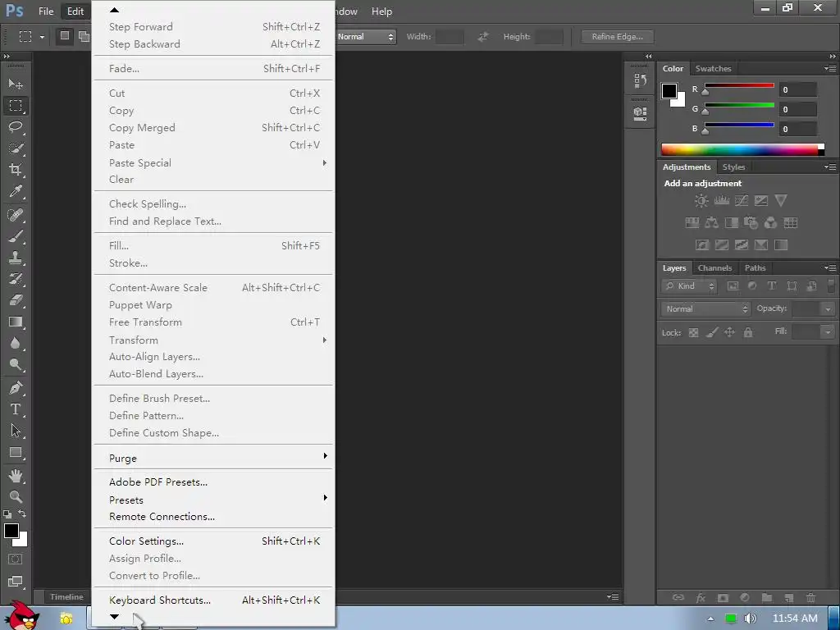Select the Path Selection tool
The image size is (840, 630).
tap(16, 431)
